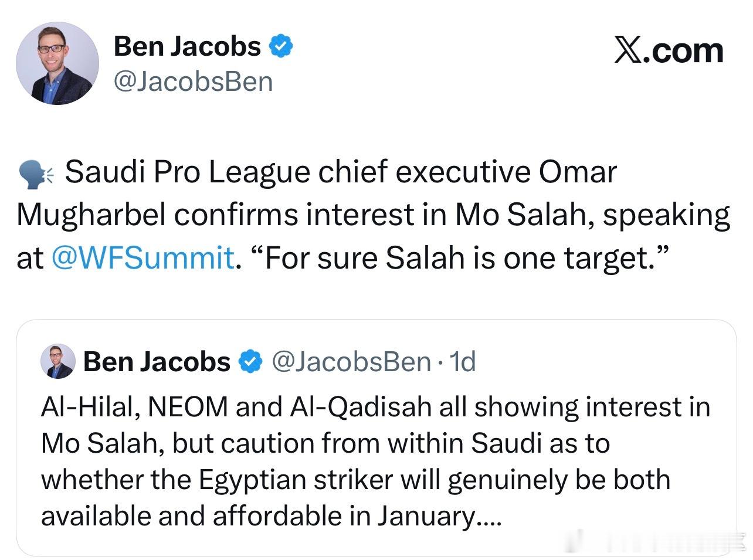Click the speaking head emoji
Viewport: 753px width, 560px height.
coord(36,174)
